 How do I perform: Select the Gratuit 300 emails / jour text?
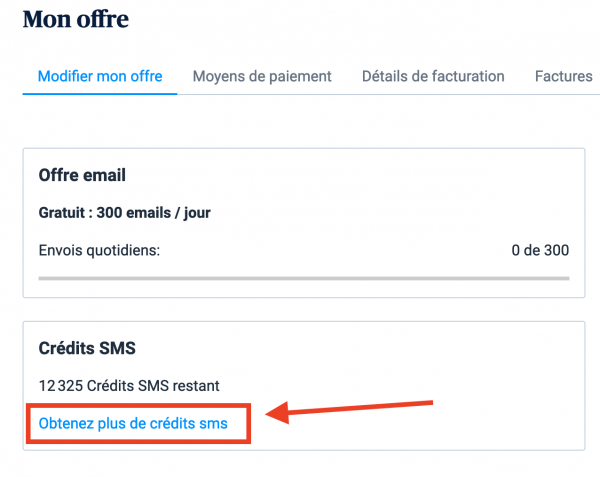[124, 213]
